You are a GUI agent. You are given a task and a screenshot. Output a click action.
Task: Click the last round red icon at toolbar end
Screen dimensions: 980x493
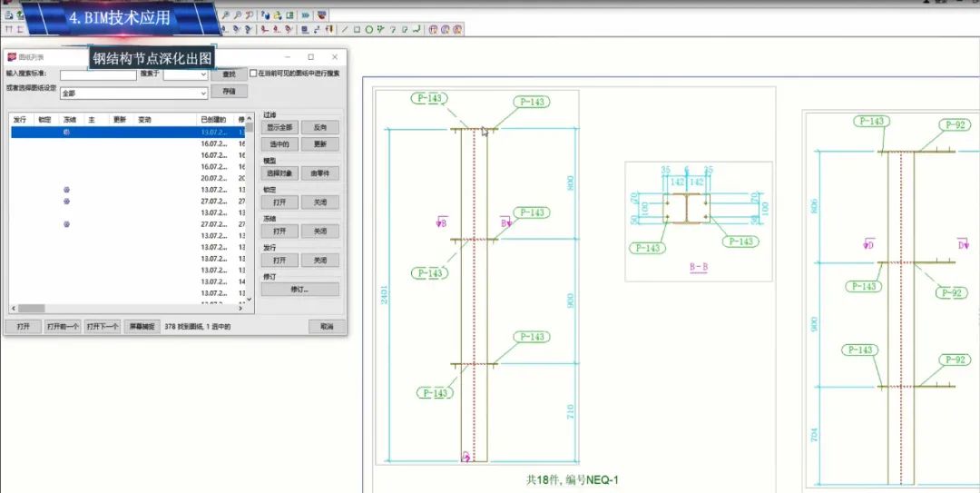[x=458, y=29]
